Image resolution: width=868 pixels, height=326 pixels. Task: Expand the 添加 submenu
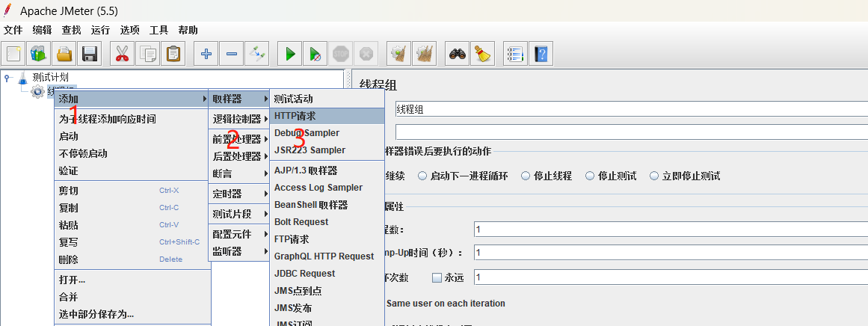(x=132, y=99)
